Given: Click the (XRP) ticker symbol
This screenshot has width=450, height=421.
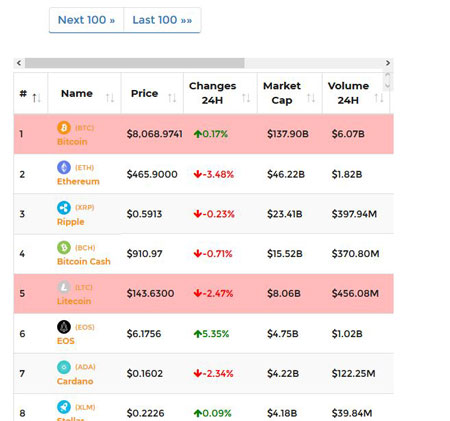Looking at the screenshot, I should click(85, 208).
